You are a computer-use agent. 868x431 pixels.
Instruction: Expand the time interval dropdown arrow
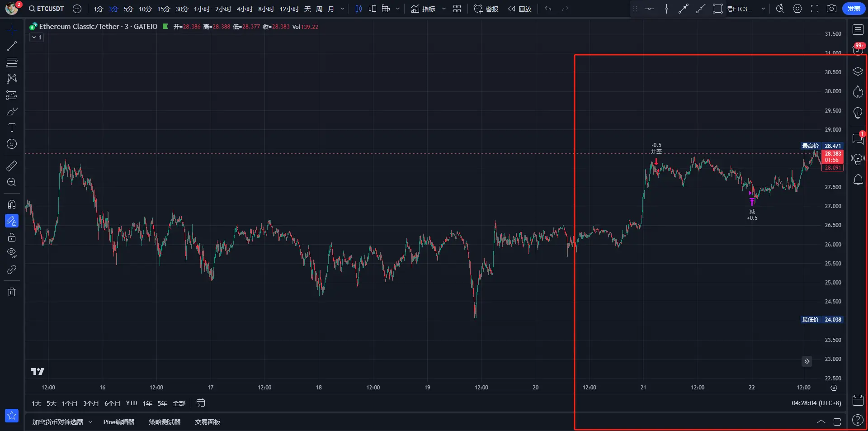[342, 9]
